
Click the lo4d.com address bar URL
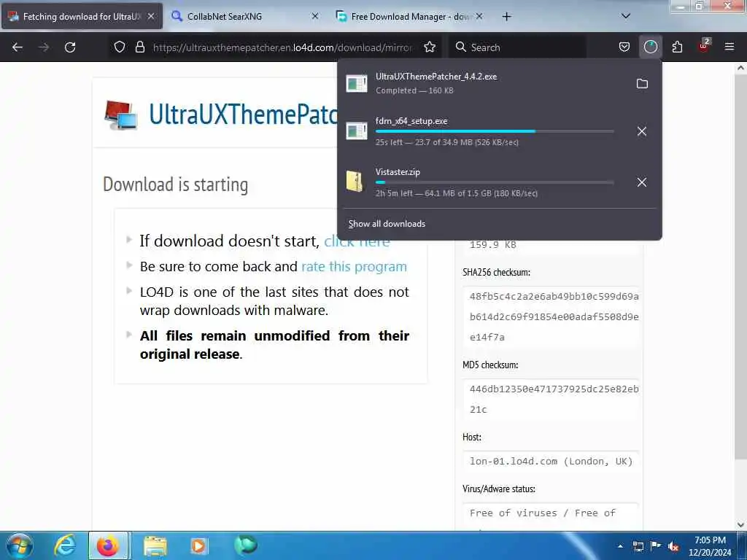282,47
